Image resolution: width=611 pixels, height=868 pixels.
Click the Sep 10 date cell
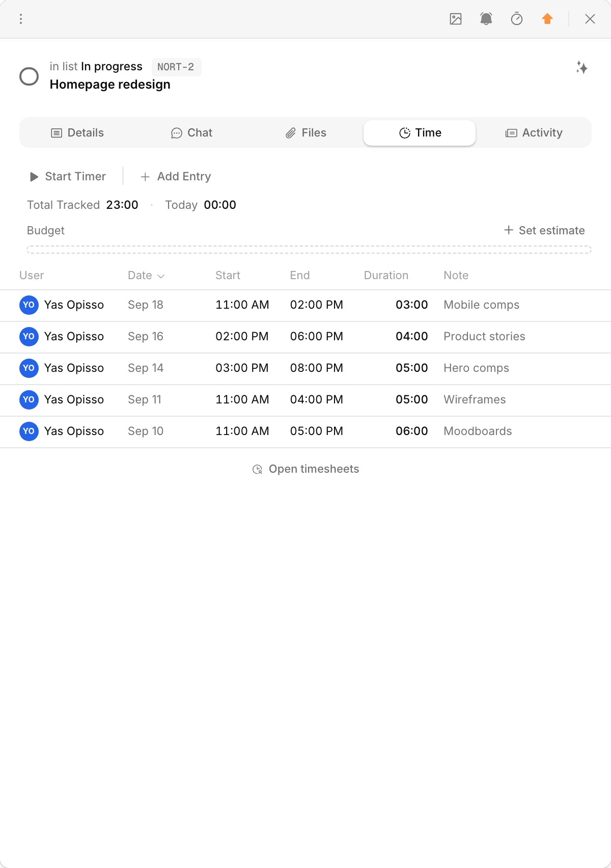[146, 431]
